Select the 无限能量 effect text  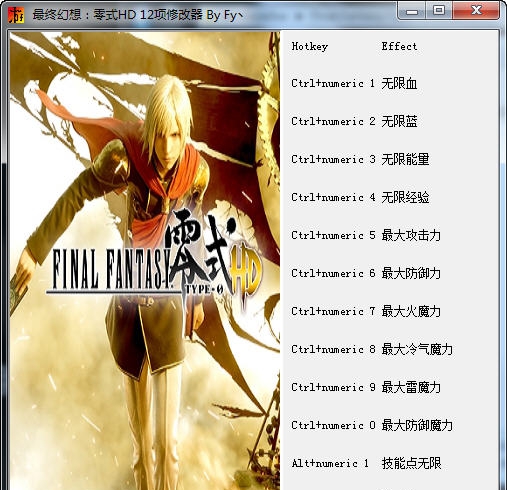click(x=405, y=159)
